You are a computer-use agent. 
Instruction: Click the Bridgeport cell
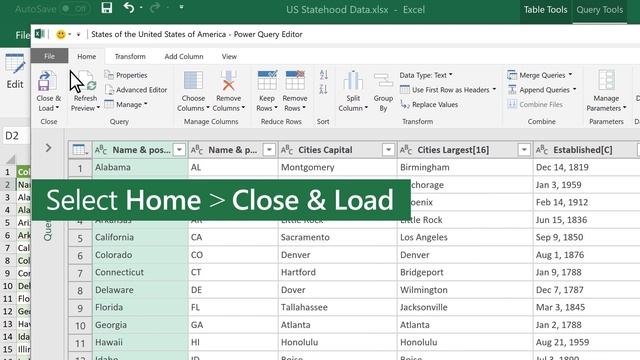click(x=465, y=272)
